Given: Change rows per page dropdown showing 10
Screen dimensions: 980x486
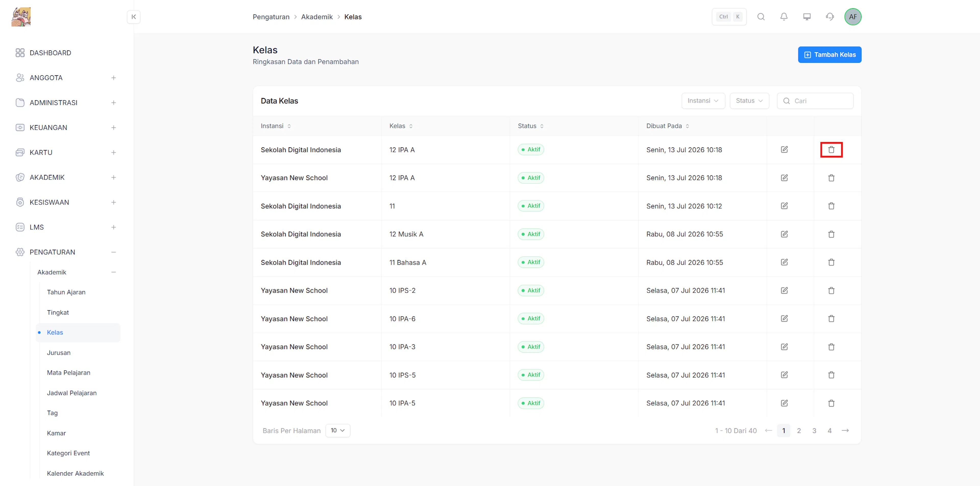Looking at the screenshot, I should pyautogui.click(x=337, y=430).
